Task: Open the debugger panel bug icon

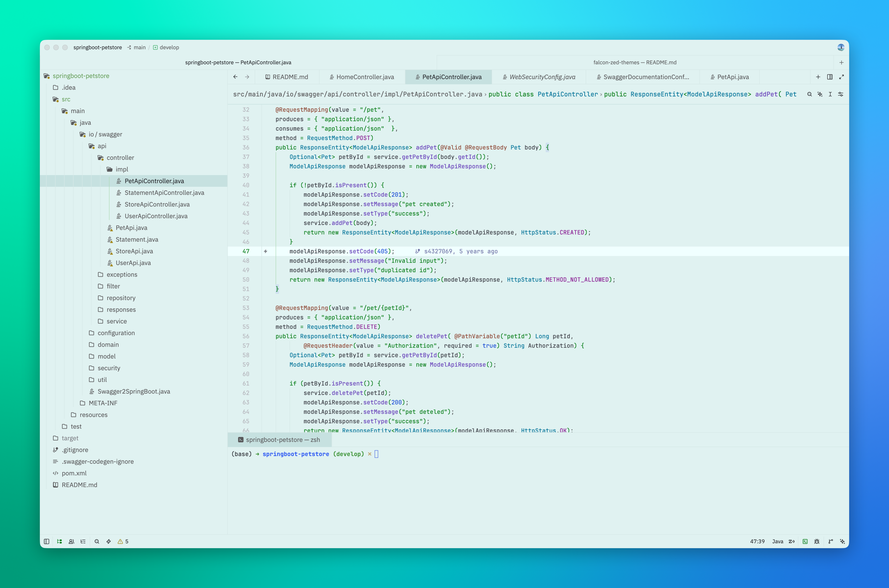Action: pos(817,541)
